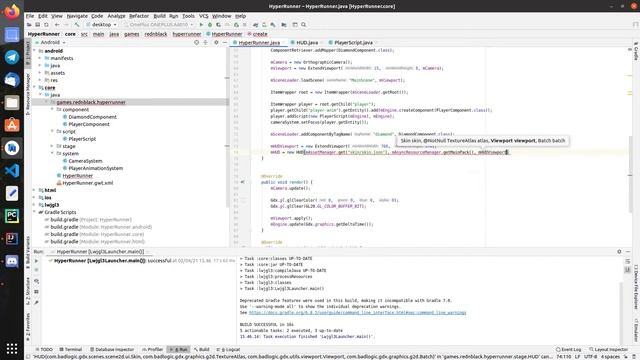Toggle the Gradle side tool window
The height and width of the screenshot is (360, 640).
pyautogui.click(x=636, y=51)
